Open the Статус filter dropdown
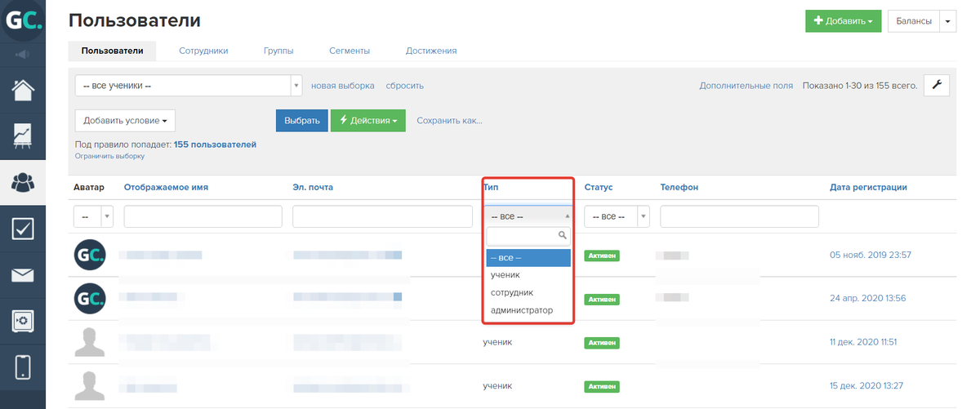Image resolution: width=980 pixels, height=409 pixels. 617,216
